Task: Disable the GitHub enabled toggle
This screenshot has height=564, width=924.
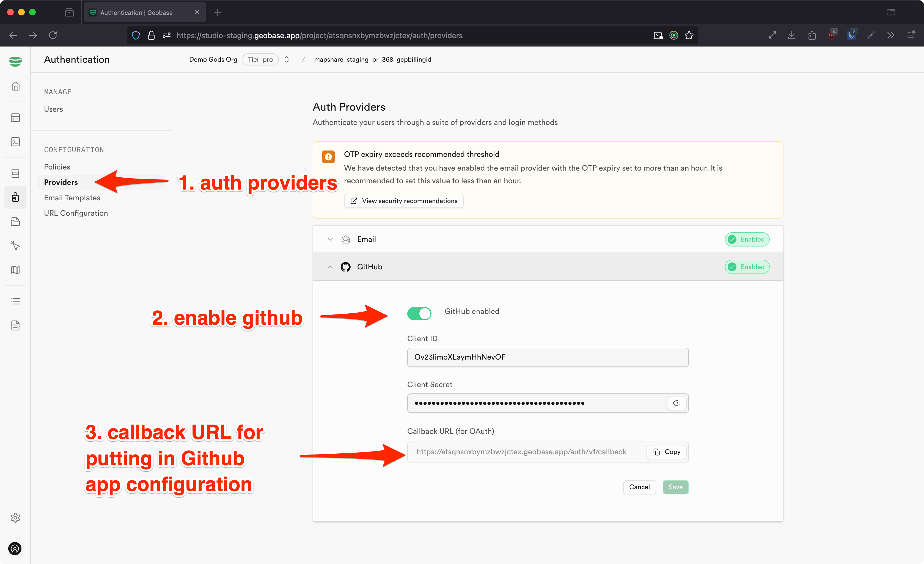Action: (x=419, y=313)
